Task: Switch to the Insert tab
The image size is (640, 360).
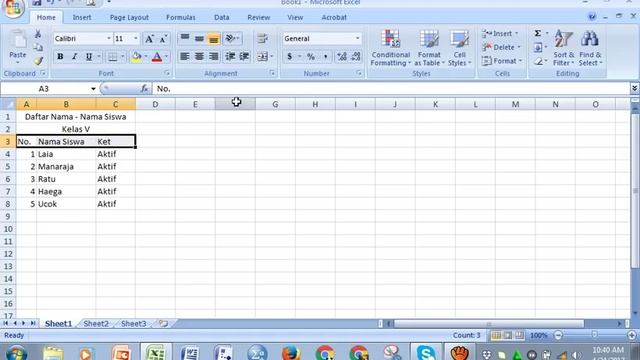Action: (x=82, y=18)
